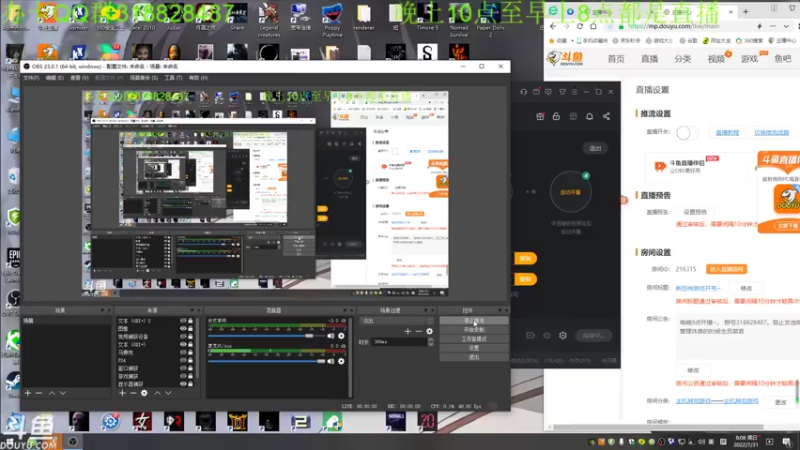Open the 淡出 scene transition dropdown
Image resolution: width=800 pixels, height=450 pixels.
tap(397, 321)
